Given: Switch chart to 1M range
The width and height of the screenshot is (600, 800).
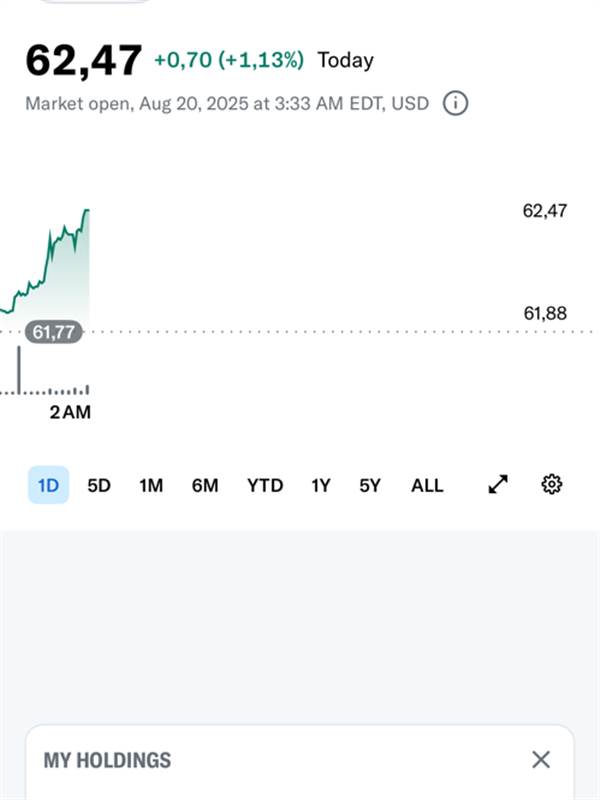Looking at the screenshot, I should (151, 485).
